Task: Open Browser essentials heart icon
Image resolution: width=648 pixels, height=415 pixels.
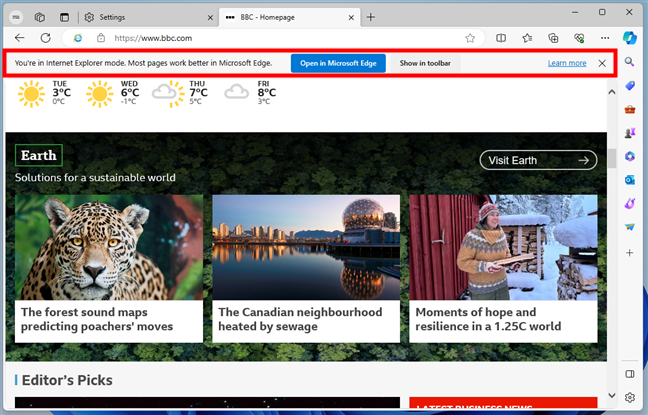Action: click(x=579, y=38)
